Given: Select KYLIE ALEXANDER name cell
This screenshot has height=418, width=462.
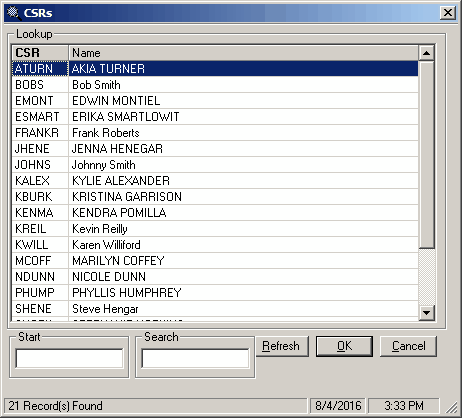Looking at the screenshot, I should [x=243, y=181].
